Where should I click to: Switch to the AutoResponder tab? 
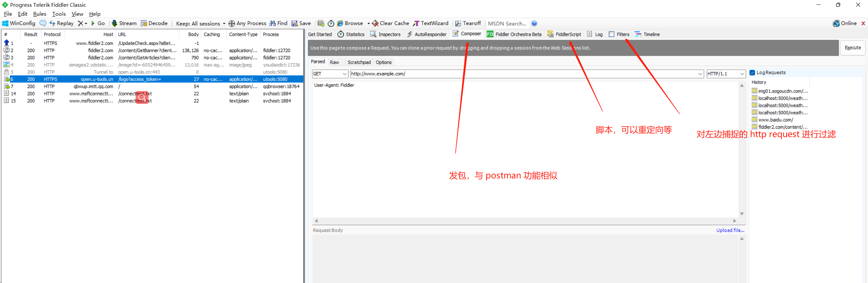(427, 34)
